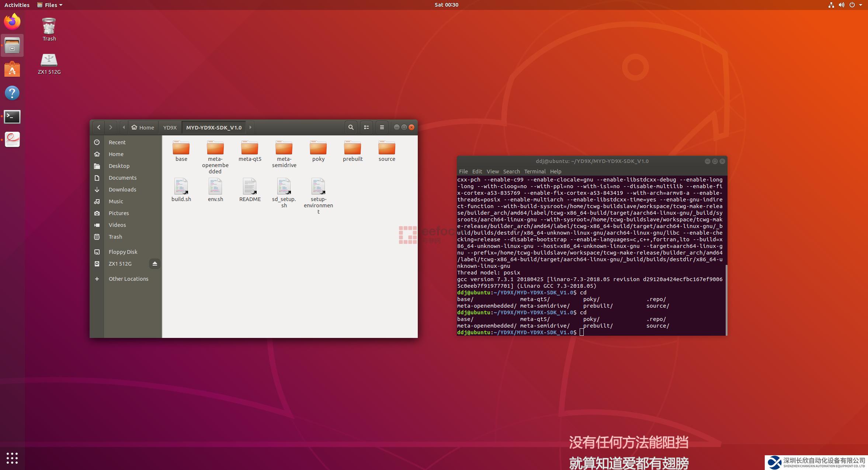Viewport: 868px width, 470px height.
Task: Eject the ZX1 512G drive
Action: pyautogui.click(x=154, y=264)
